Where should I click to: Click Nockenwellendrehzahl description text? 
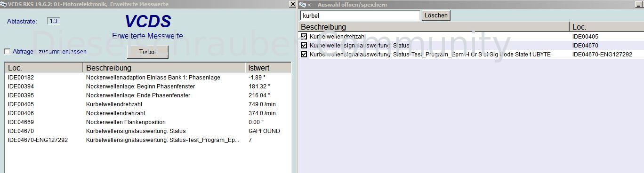click(x=115, y=113)
